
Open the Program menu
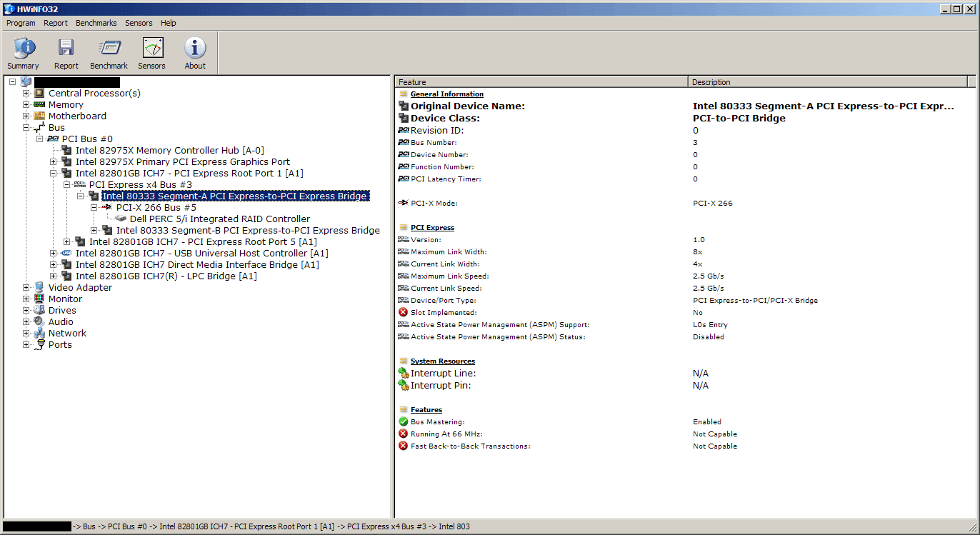pyautogui.click(x=21, y=23)
